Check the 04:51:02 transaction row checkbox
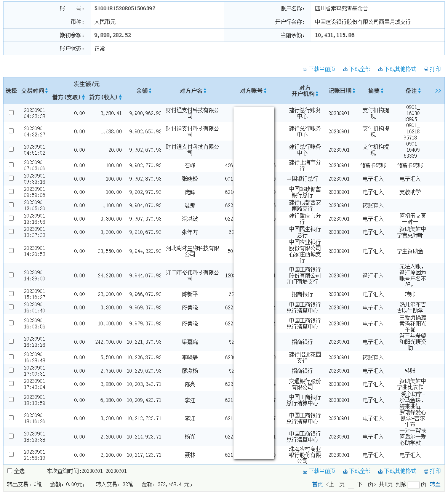This screenshot has width=448, height=493. [x=11, y=149]
